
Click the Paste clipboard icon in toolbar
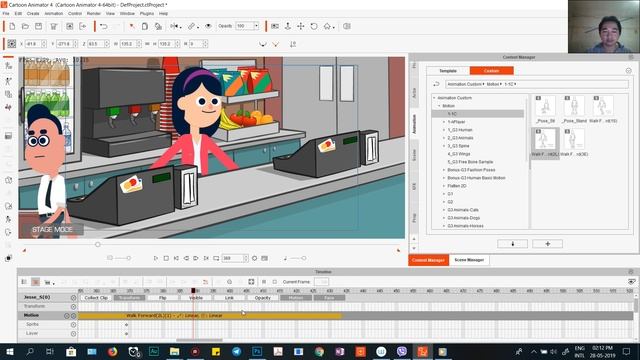(145, 26)
